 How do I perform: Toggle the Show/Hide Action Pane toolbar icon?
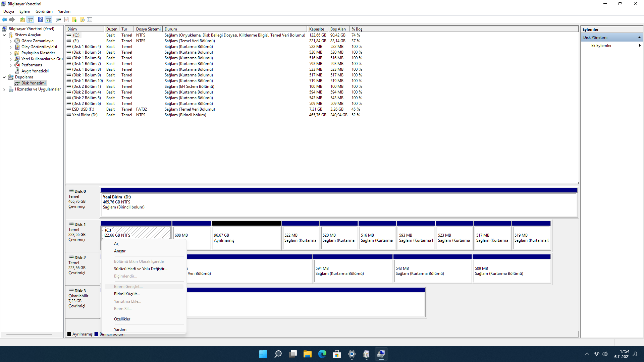(49, 19)
